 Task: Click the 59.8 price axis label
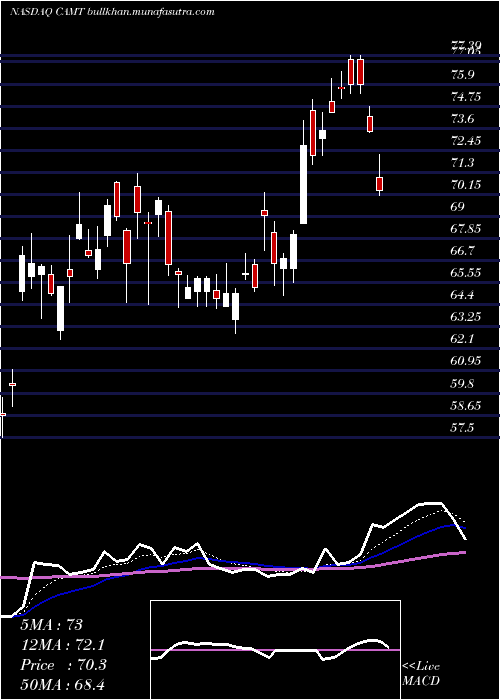(x=462, y=383)
